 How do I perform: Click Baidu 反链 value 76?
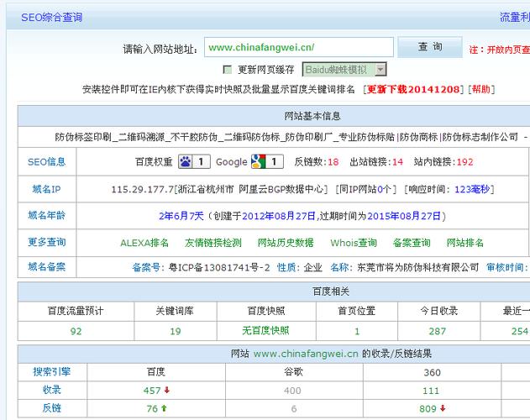tap(152, 409)
